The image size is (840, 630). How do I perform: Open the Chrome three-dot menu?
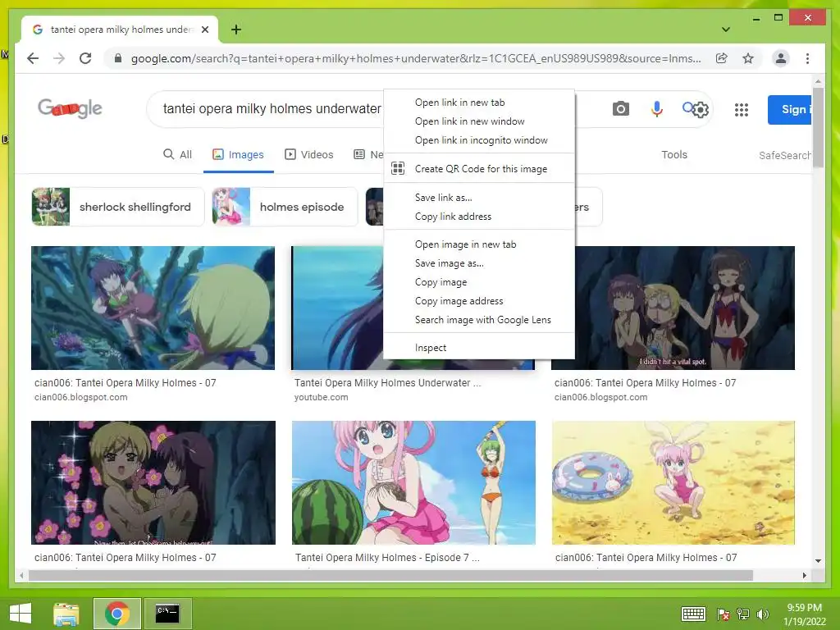pyautogui.click(x=807, y=58)
